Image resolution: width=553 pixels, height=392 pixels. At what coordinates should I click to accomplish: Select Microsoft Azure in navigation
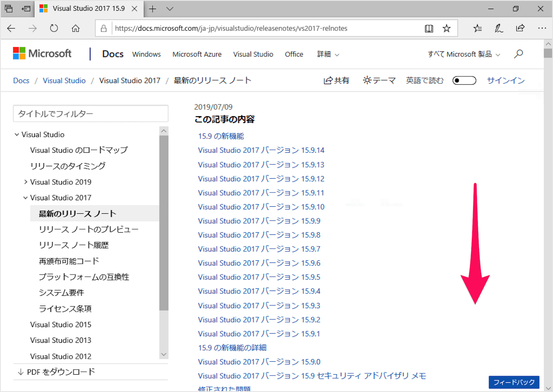(x=197, y=54)
